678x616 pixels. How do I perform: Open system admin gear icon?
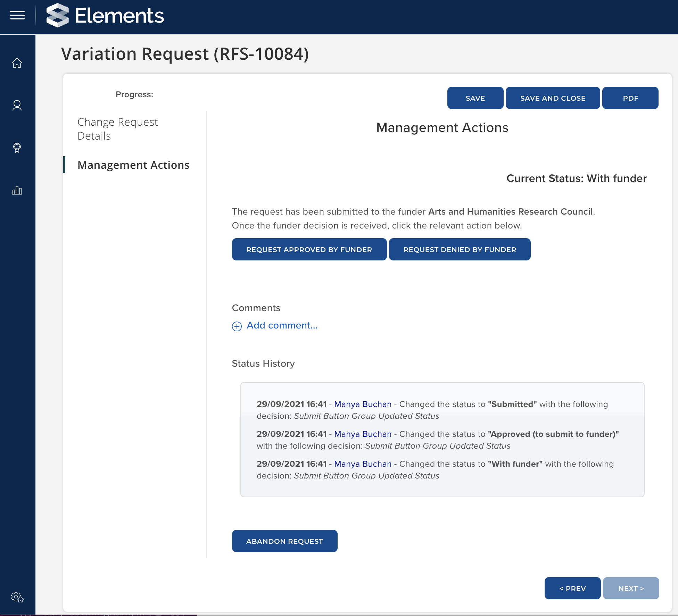17,597
